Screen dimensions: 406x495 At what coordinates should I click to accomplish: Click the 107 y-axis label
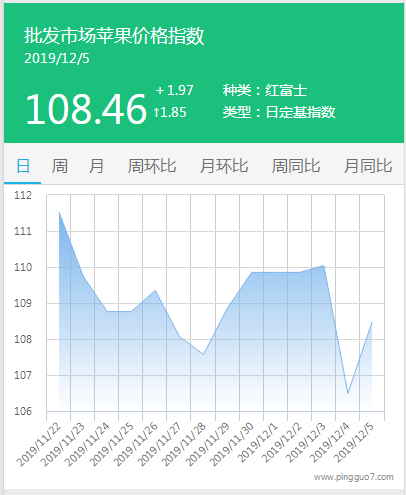click(x=23, y=375)
